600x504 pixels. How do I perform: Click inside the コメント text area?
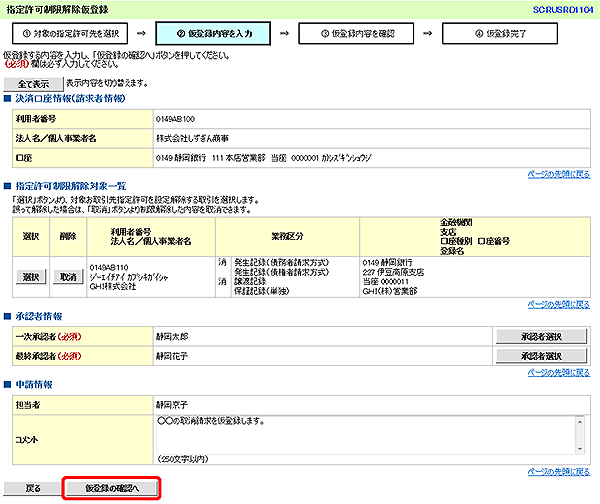pos(360,433)
